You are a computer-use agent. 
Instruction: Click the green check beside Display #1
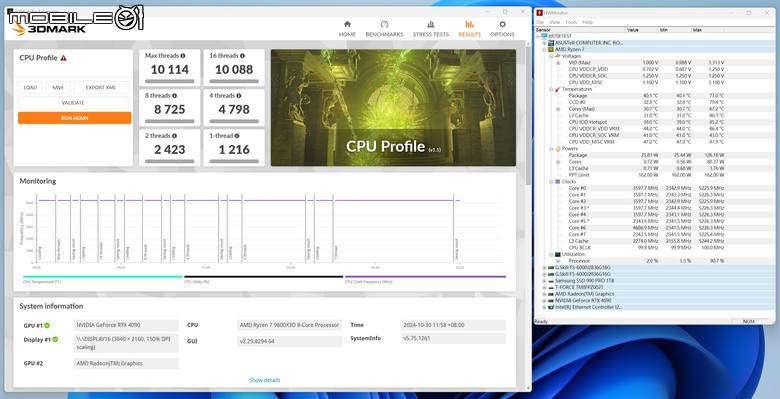(x=55, y=339)
